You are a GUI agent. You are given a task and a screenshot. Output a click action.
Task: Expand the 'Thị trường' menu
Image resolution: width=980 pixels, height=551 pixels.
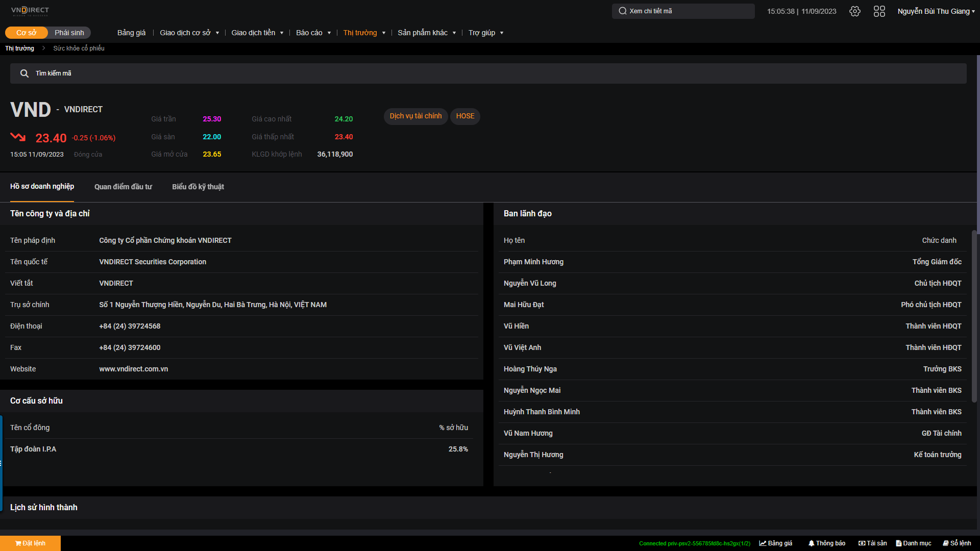364,33
